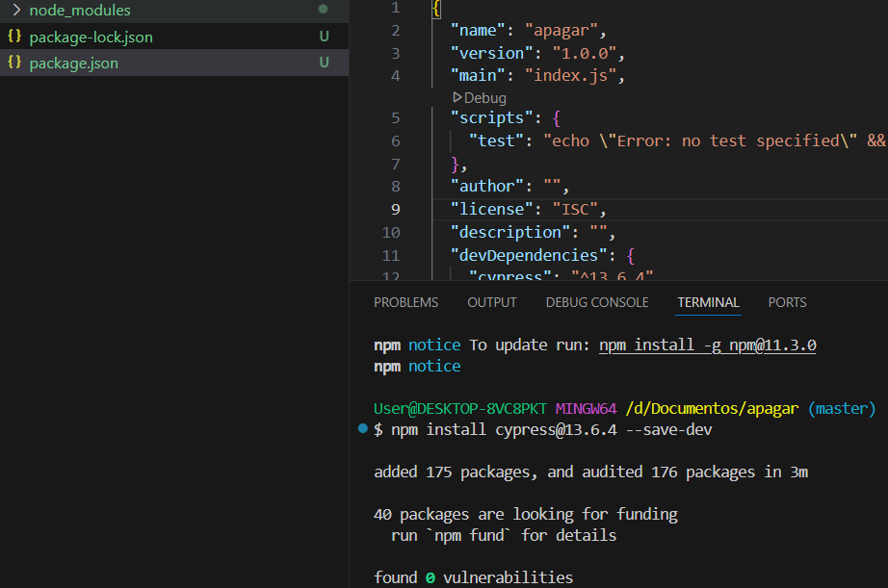
Task: Click the "author" key in editor
Action: coord(487,186)
